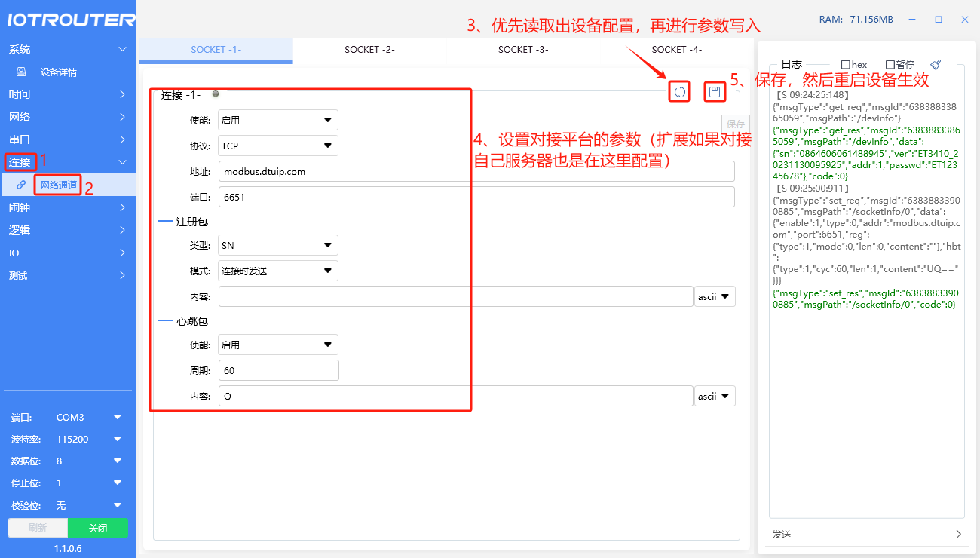980x558 pixels.
Task: Click the 保存 save button
Action: point(735,124)
